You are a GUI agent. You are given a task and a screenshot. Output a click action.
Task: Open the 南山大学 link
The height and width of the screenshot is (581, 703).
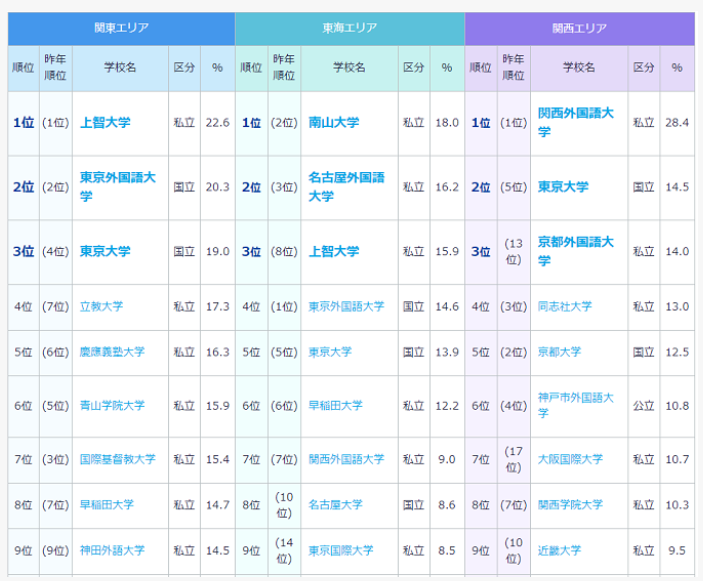coord(334,122)
